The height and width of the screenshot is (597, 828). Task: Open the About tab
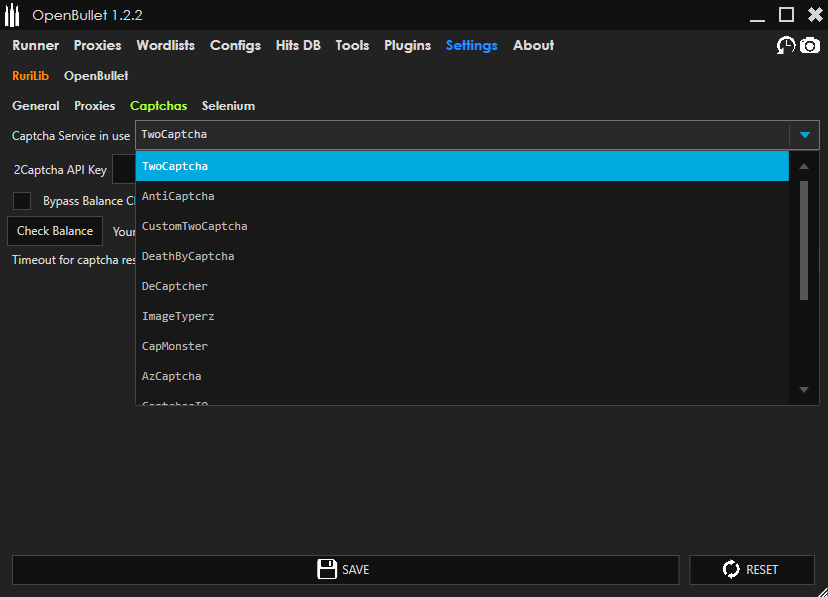click(533, 45)
